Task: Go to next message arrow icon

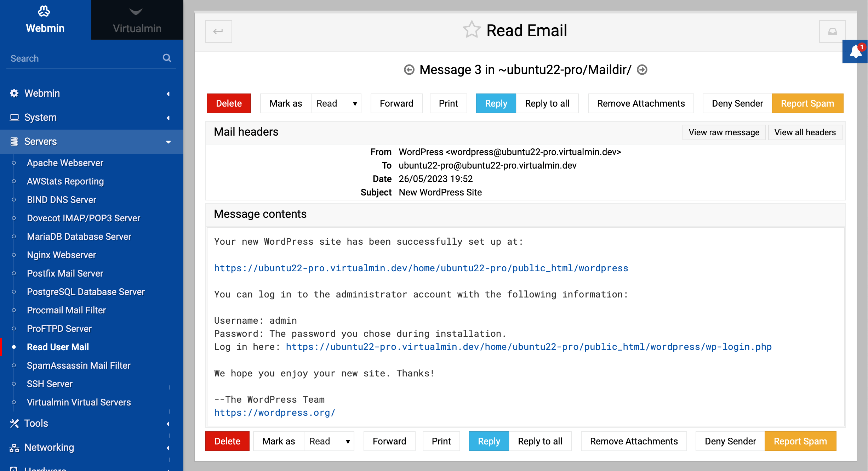Action: (642, 70)
